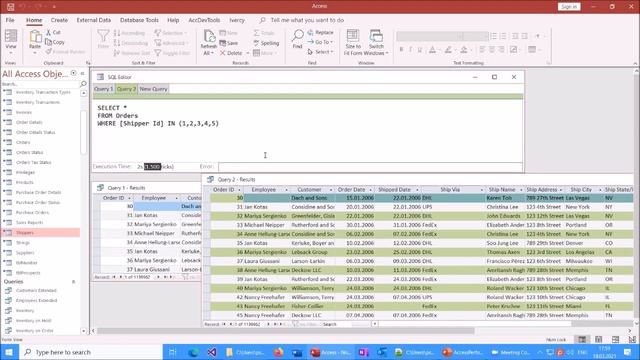Screen dimensions: 640x360
Task: Collapse the navigation pane with shutter arrows
Action: pos(82,73)
